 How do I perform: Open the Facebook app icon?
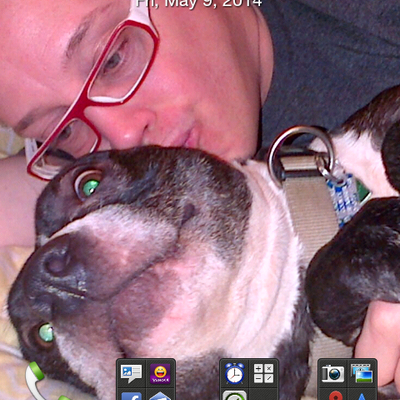[x=131, y=396]
